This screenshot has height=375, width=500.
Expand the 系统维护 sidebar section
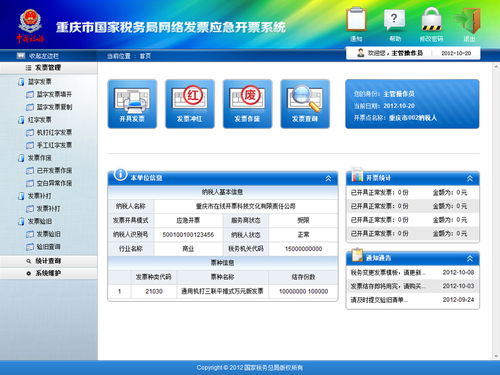[x=49, y=273]
